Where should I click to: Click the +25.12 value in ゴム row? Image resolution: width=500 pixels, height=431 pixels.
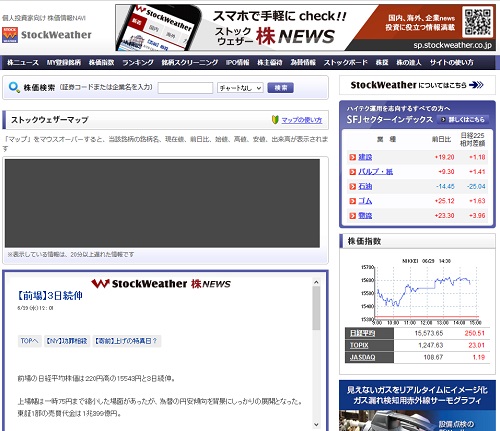coord(444,201)
